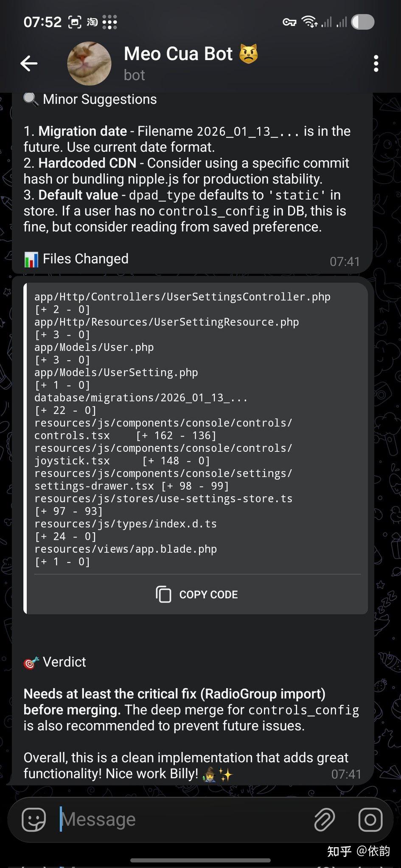
Task: Open the sticker and emoji picker
Action: pos(34,819)
